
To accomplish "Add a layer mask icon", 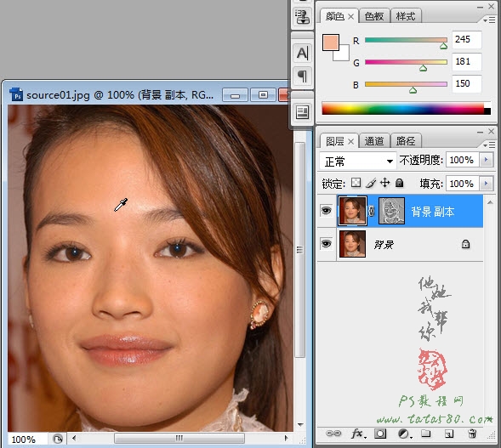I will [380, 434].
